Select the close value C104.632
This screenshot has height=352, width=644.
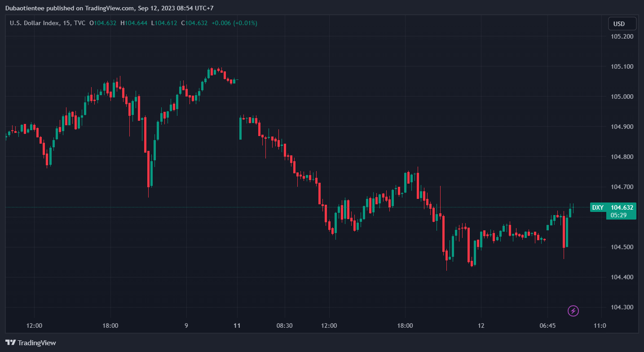[194, 23]
